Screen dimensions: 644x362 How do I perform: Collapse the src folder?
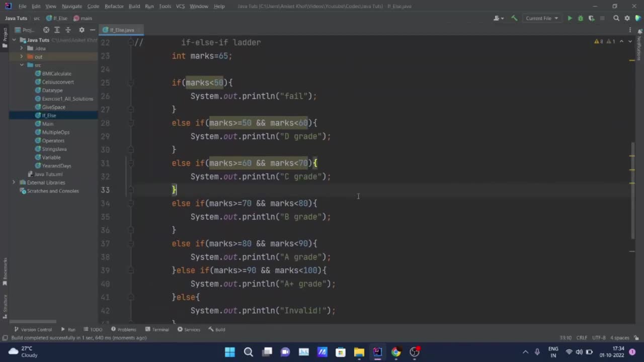pyautogui.click(x=22, y=65)
